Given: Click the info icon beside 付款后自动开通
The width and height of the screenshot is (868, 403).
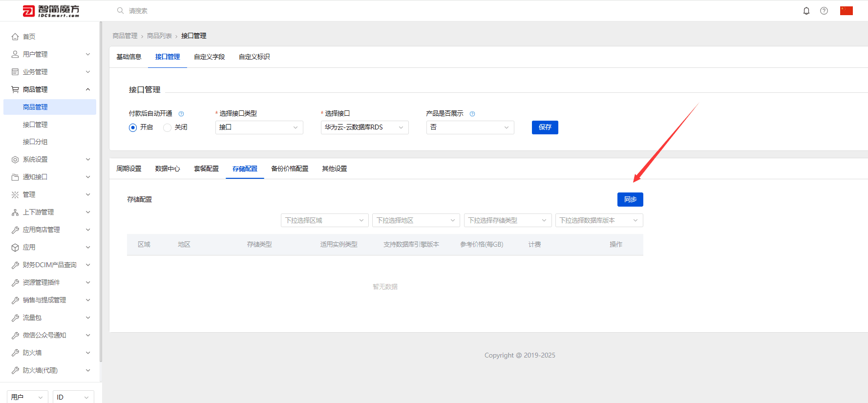Looking at the screenshot, I should [x=181, y=114].
